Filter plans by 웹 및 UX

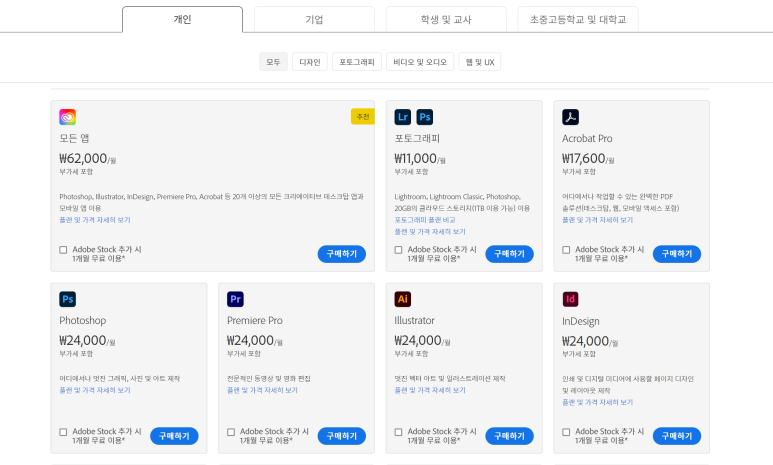click(x=480, y=62)
